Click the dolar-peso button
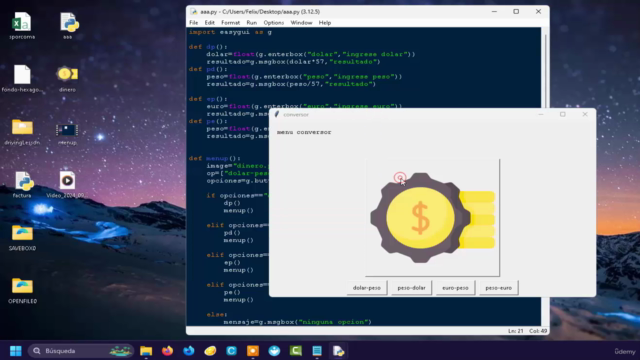The width and height of the screenshot is (640, 360). [367, 288]
